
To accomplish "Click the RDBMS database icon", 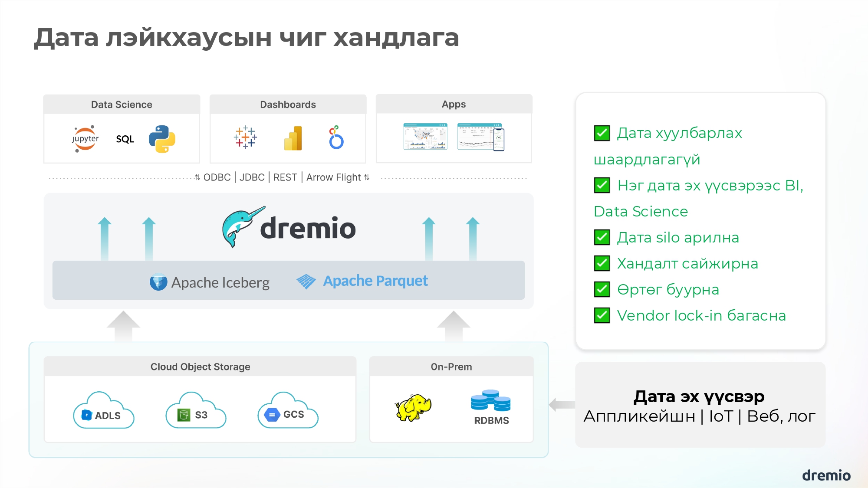I will click(x=491, y=400).
